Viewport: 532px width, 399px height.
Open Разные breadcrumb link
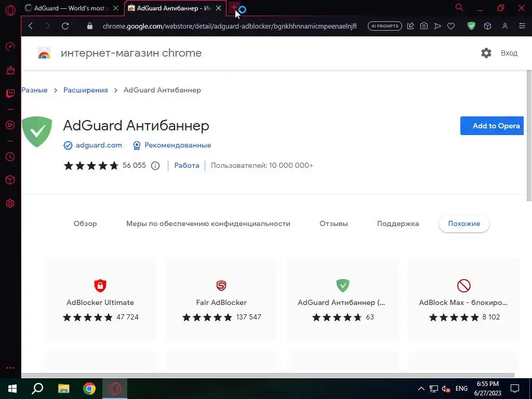[x=35, y=90]
